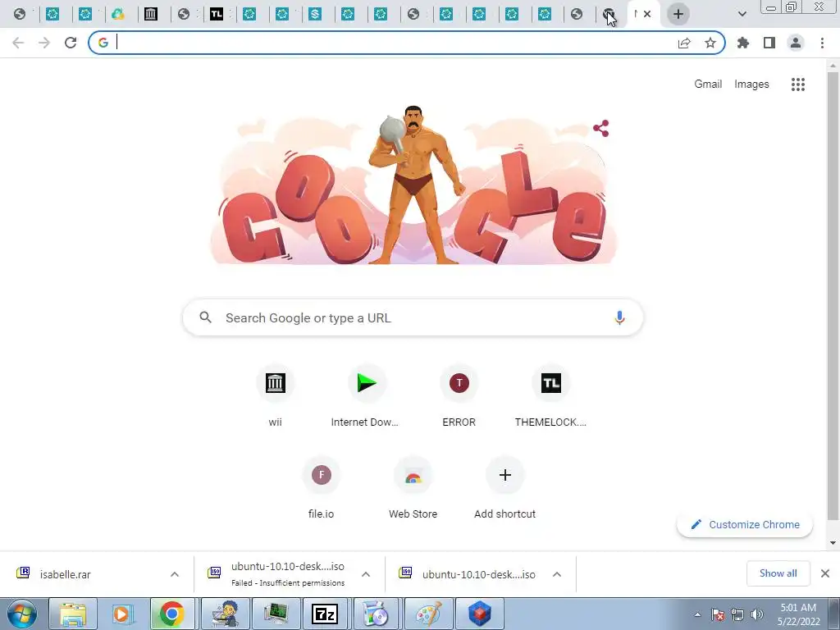Click Show all downloads

(778, 573)
